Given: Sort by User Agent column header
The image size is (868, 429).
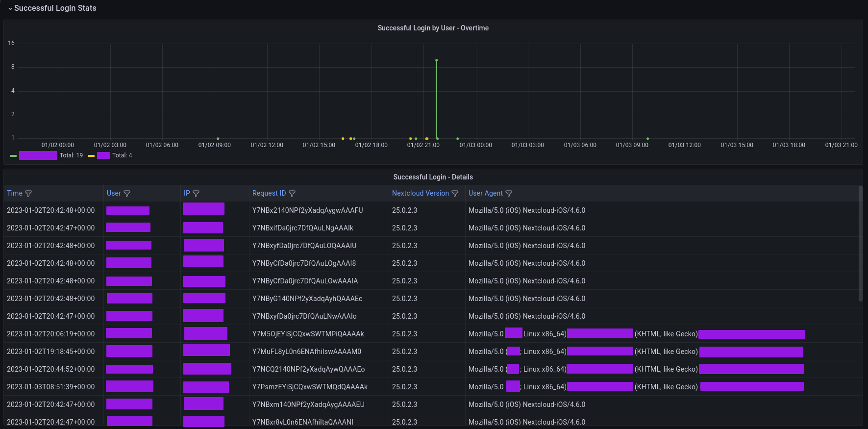Looking at the screenshot, I should [485, 193].
